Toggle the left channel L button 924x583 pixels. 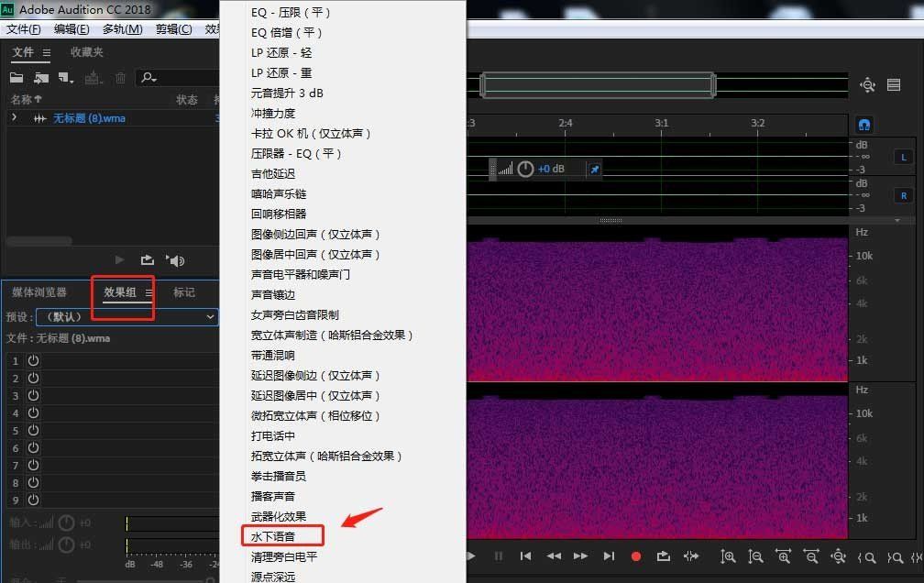pos(904,158)
